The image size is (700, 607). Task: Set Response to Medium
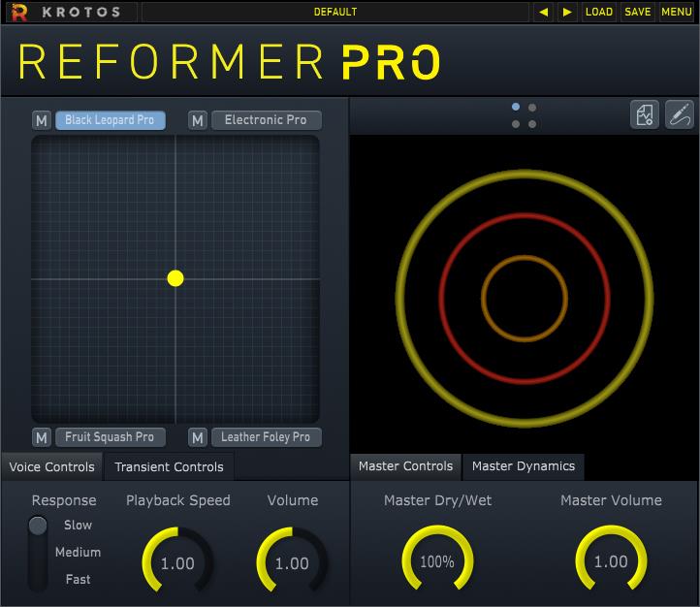tap(79, 553)
